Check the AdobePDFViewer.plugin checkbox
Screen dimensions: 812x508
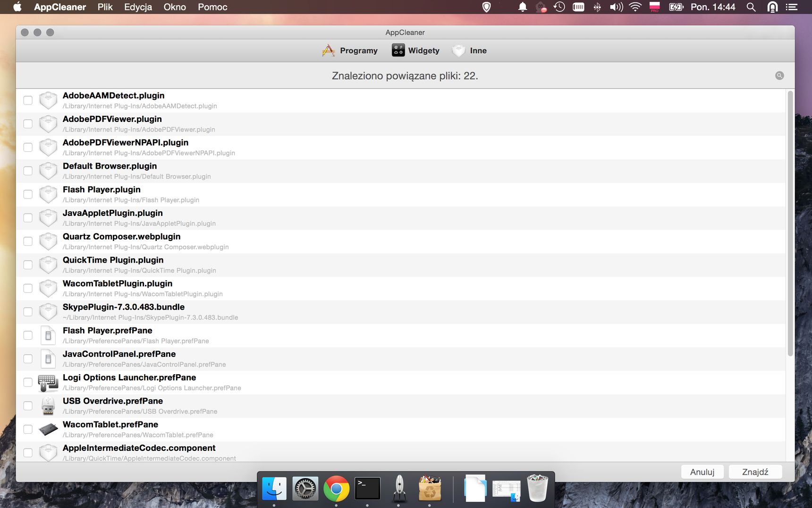[28, 124]
